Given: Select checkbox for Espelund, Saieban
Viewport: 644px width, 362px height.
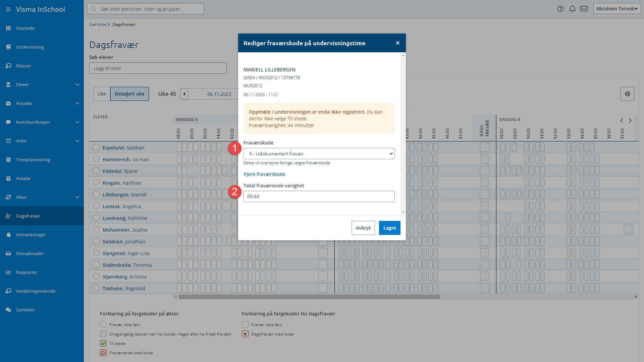Looking at the screenshot, I should coord(96,147).
